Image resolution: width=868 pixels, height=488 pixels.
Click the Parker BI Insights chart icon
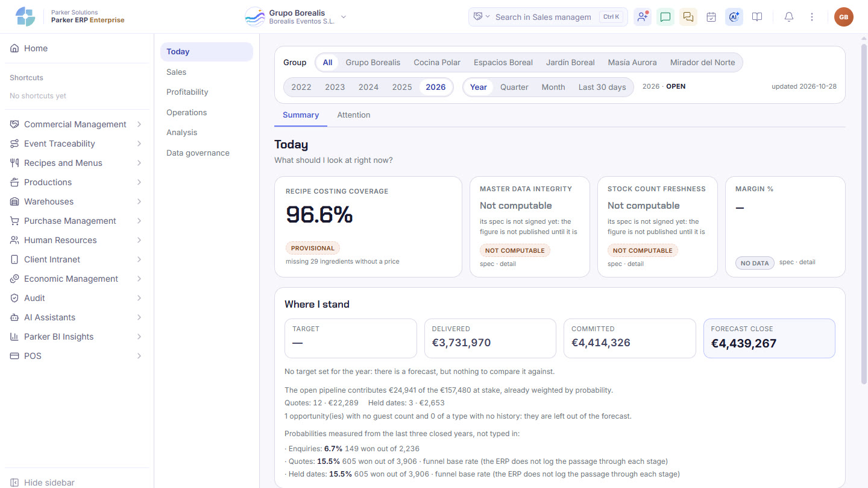click(x=14, y=337)
